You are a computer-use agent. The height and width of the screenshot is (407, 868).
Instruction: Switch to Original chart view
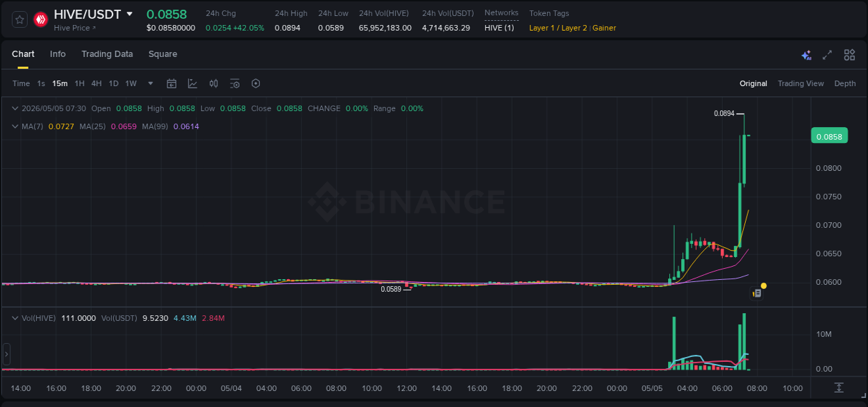click(x=753, y=83)
